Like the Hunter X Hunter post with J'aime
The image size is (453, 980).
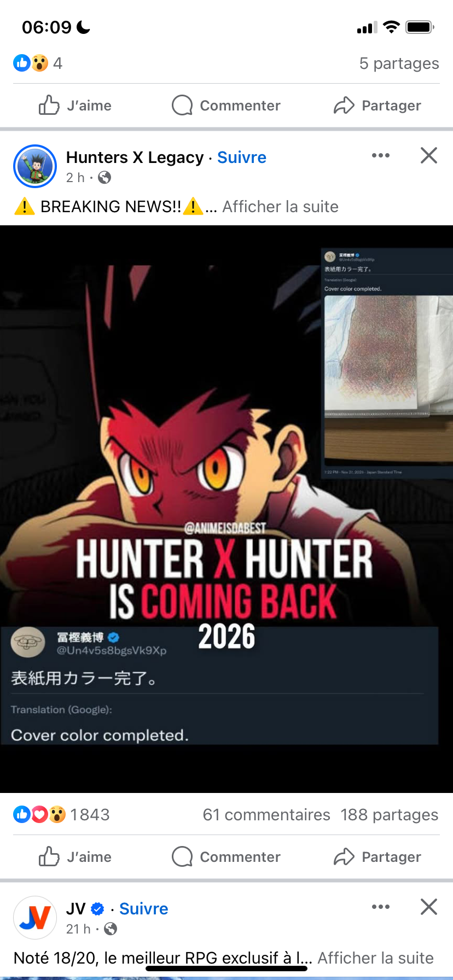[x=75, y=856]
